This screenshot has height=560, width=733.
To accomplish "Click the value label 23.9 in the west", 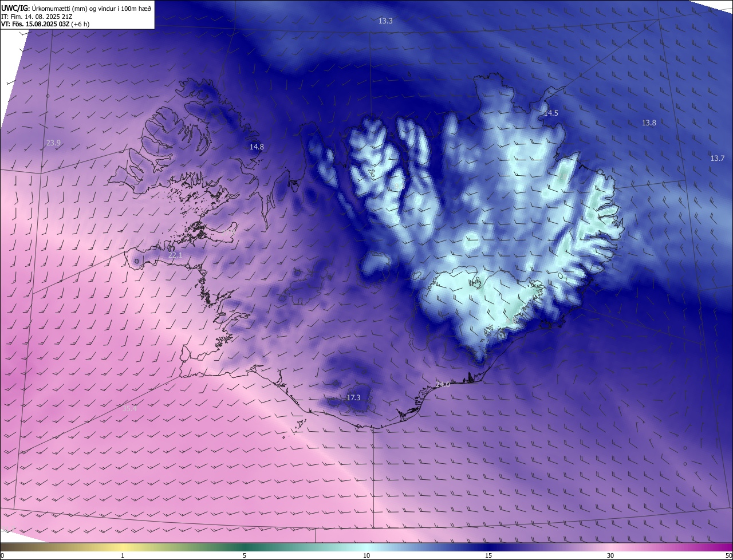I will tap(53, 143).
